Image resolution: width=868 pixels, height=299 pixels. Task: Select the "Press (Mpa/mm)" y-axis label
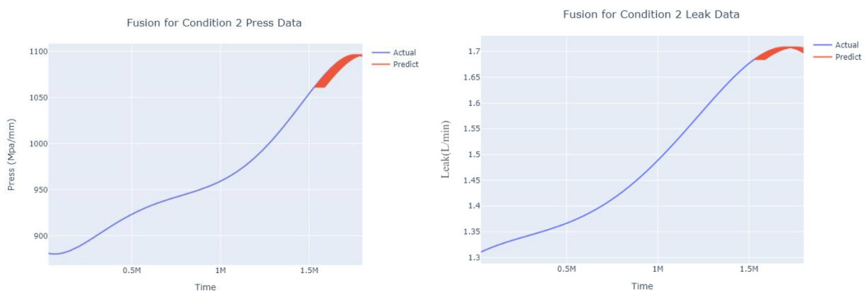click(11, 154)
